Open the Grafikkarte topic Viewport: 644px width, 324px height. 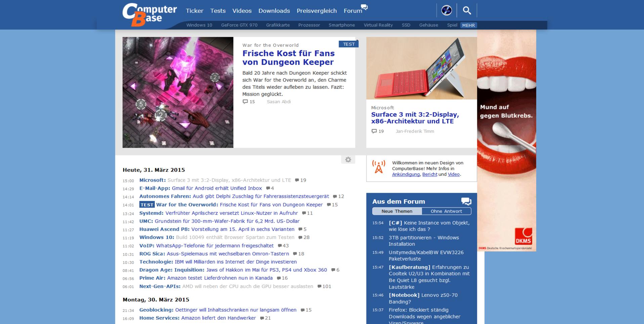click(x=278, y=25)
